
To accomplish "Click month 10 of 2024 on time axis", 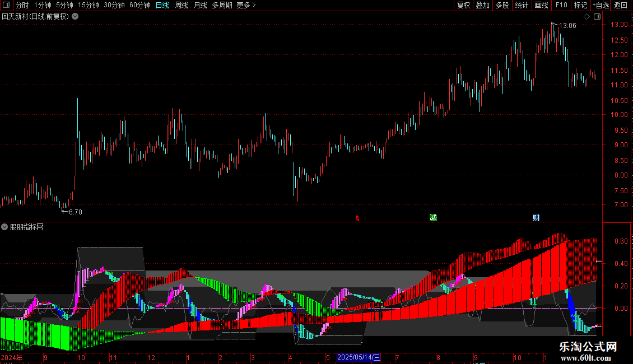I will point(81,357).
